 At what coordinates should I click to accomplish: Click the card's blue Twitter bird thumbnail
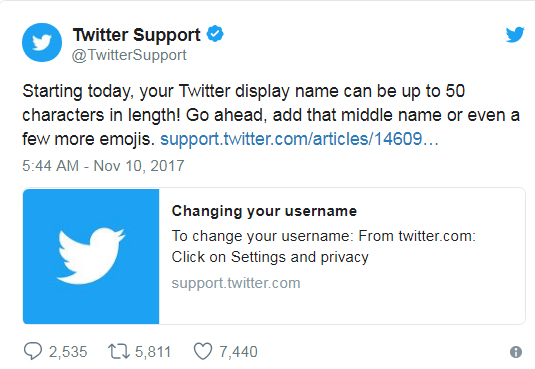[x=91, y=256]
